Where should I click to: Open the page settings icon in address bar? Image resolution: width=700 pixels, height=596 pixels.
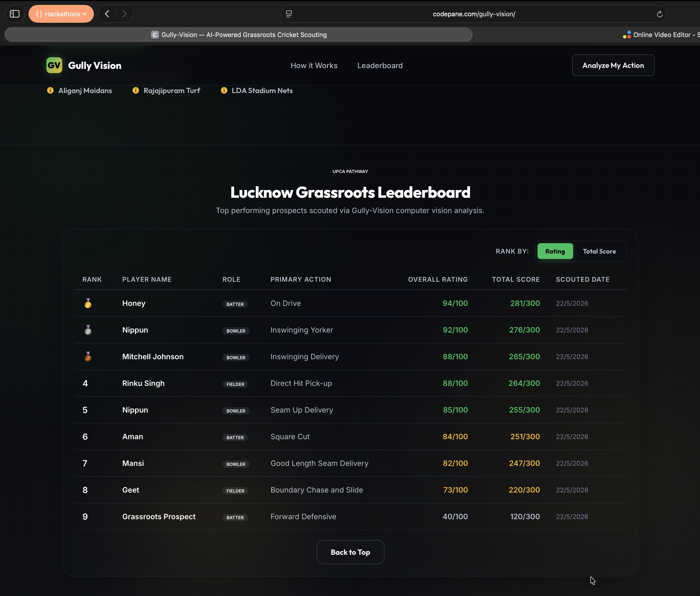pyautogui.click(x=289, y=14)
